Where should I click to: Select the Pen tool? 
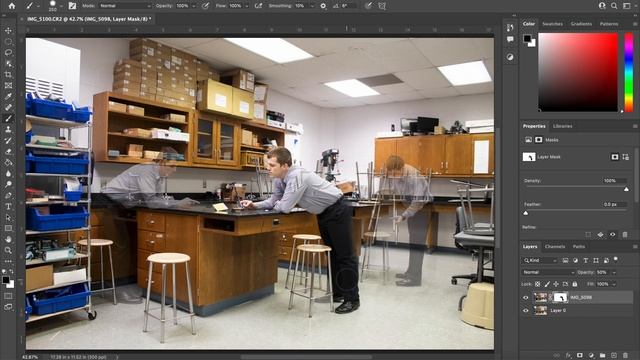pyautogui.click(x=8, y=196)
